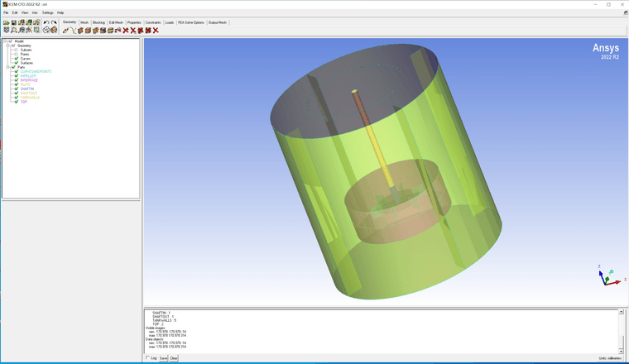
Task: Open the Settings menu
Action: (48, 12)
